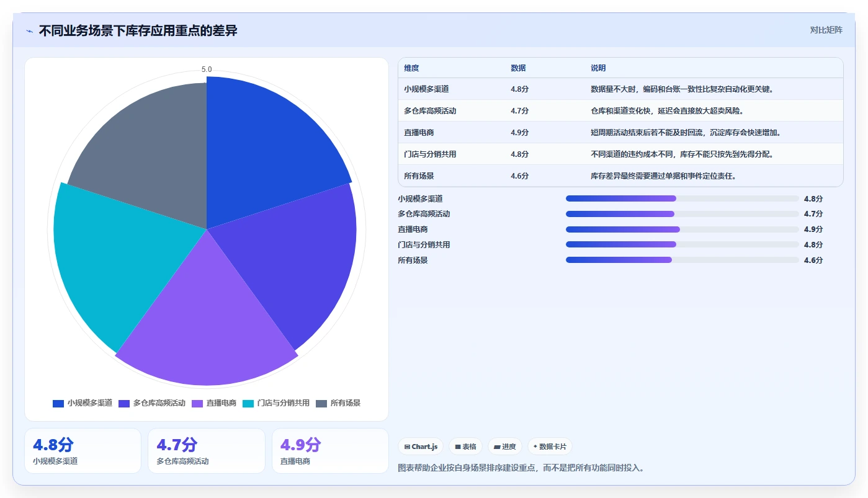This screenshot has height=498, width=868.
Task: Click the 5.0 axis label above chart
Action: [207, 69]
